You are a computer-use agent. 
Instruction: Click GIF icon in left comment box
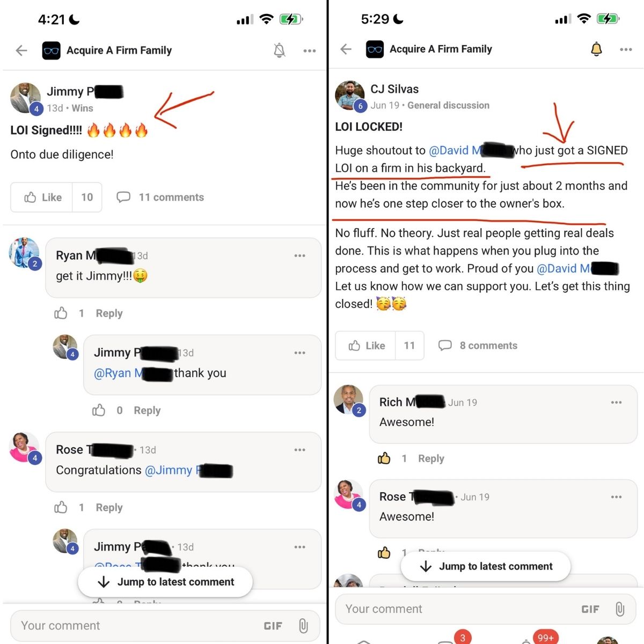[273, 626]
